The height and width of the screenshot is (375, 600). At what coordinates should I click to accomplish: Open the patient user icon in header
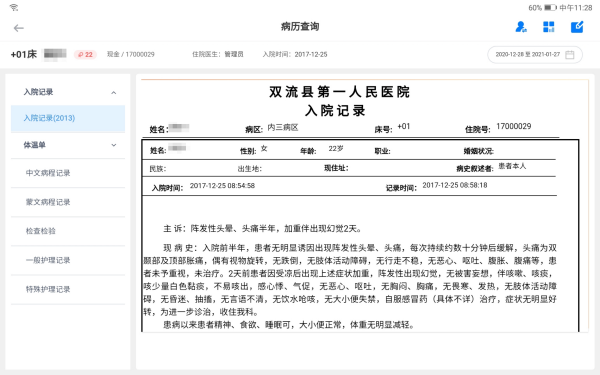coord(520,27)
